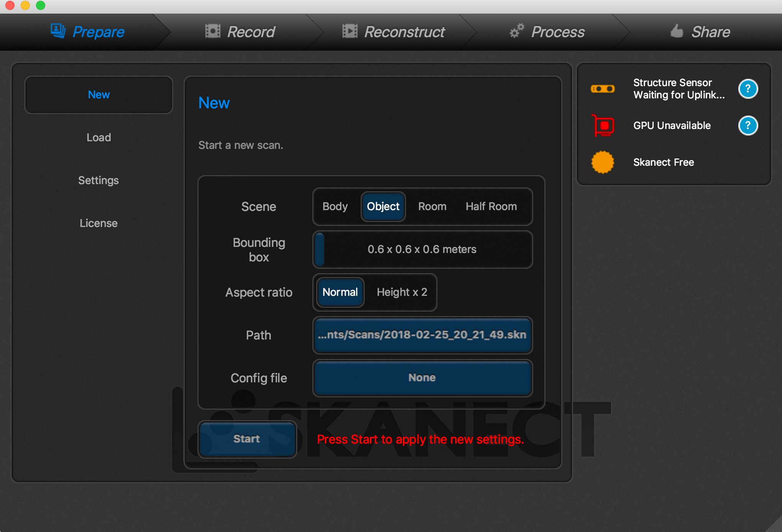The height and width of the screenshot is (532, 782).
Task: Click the Share thumbs-up icon
Action: point(677,31)
